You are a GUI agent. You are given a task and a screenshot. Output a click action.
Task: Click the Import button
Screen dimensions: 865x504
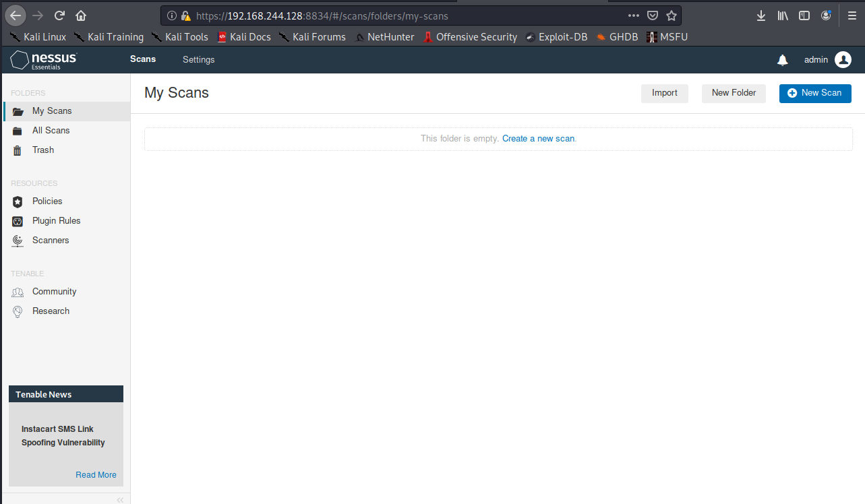pos(665,93)
